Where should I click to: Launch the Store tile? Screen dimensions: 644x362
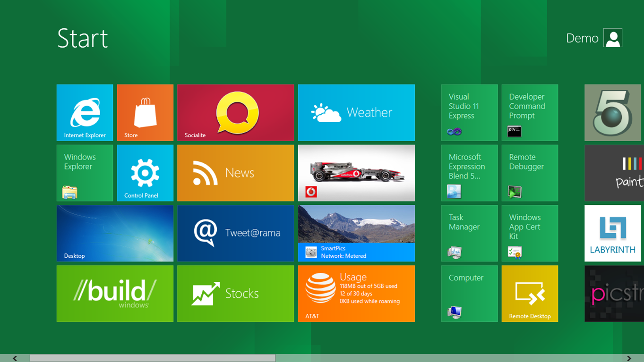pos(145,113)
